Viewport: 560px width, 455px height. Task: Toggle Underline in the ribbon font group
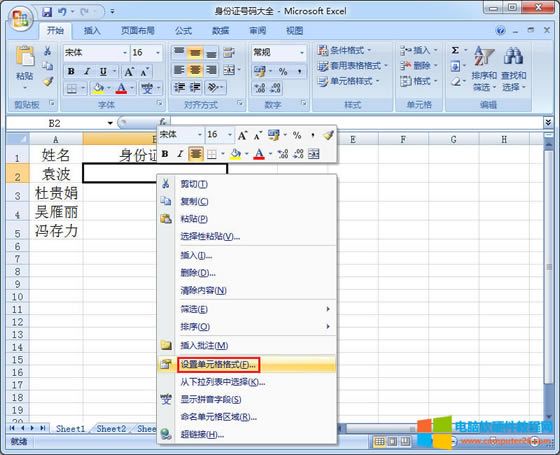click(x=103, y=71)
